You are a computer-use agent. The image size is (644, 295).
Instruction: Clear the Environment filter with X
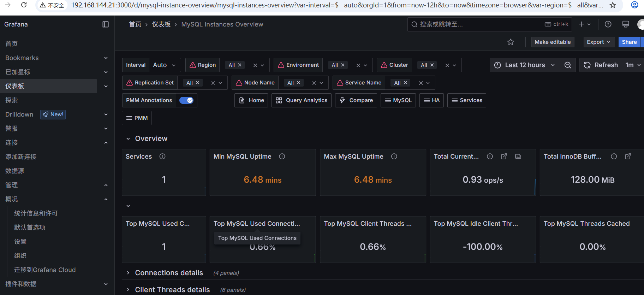(358, 65)
